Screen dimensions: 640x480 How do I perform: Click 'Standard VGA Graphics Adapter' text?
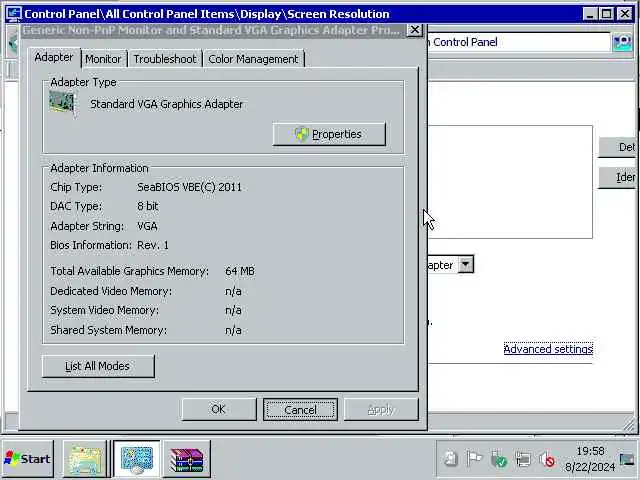tap(167, 104)
